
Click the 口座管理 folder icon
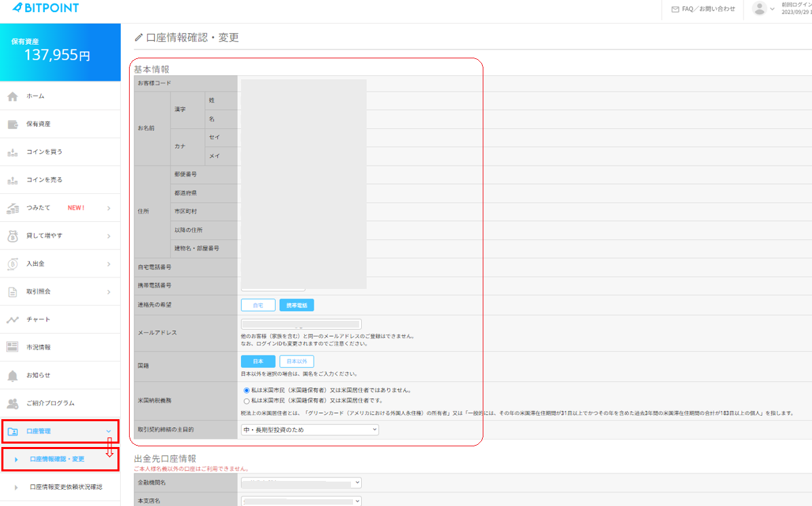click(x=12, y=431)
